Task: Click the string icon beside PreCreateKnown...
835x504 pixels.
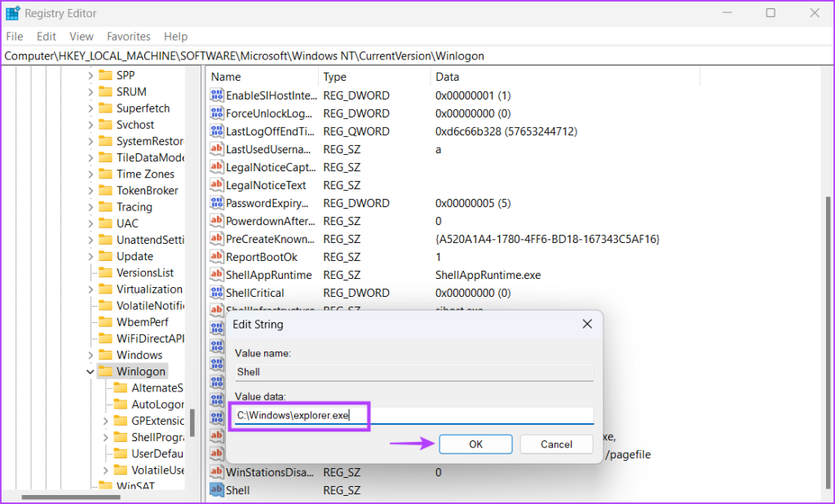Action: point(217,239)
